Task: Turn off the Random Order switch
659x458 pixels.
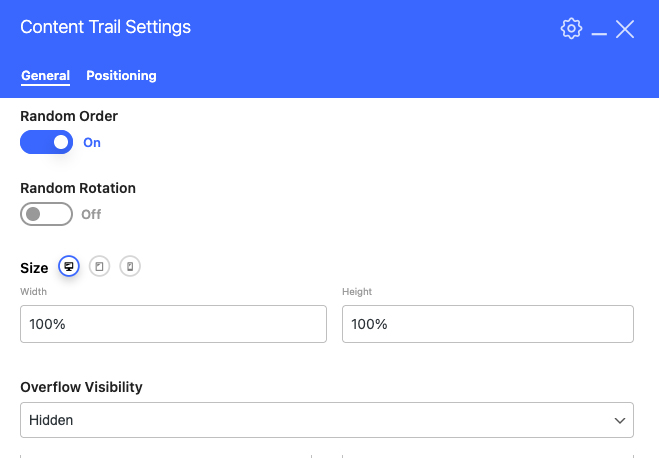Action: (46, 142)
